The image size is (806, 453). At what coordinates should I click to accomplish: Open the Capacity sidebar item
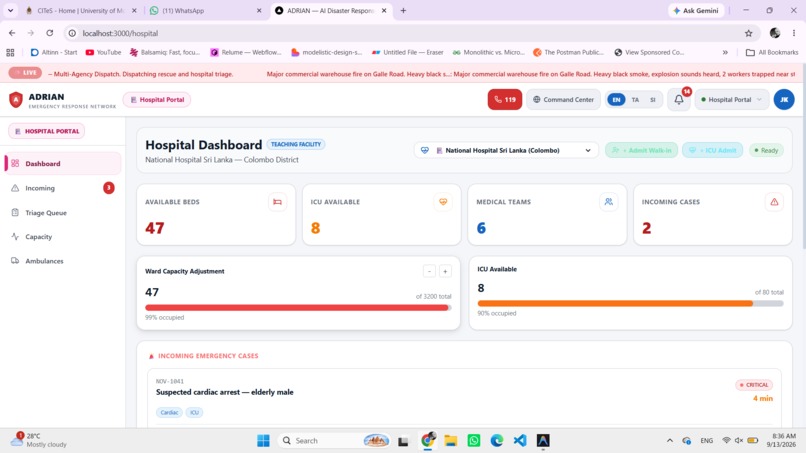point(63,237)
